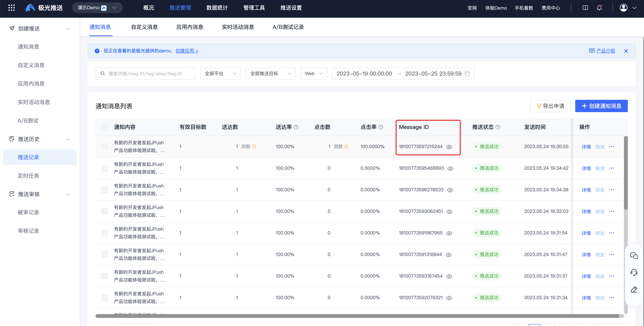The width and height of the screenshot is (644, 326).
Task: Open more actions for 19:32:03 row
Action: click(611, 211)
